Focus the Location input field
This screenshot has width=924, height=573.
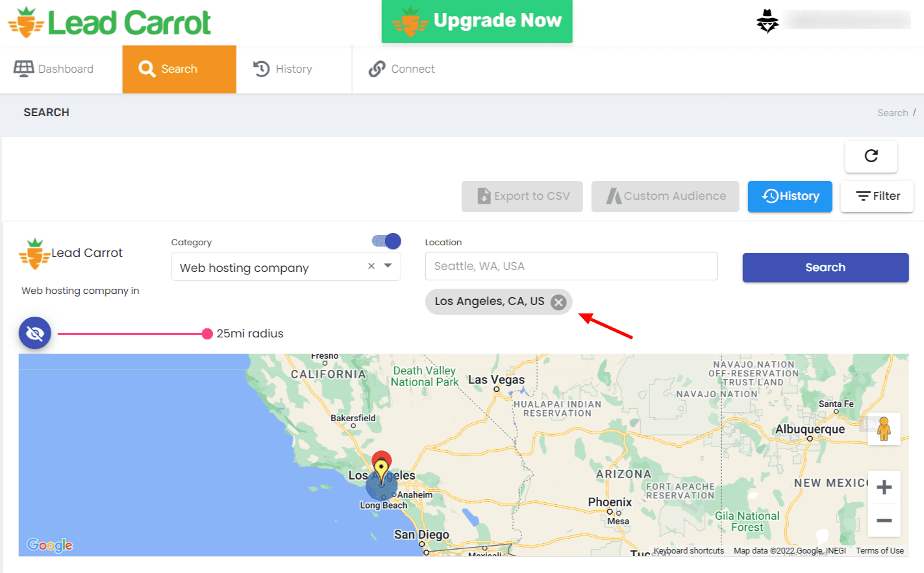click(x=571, y=266)
